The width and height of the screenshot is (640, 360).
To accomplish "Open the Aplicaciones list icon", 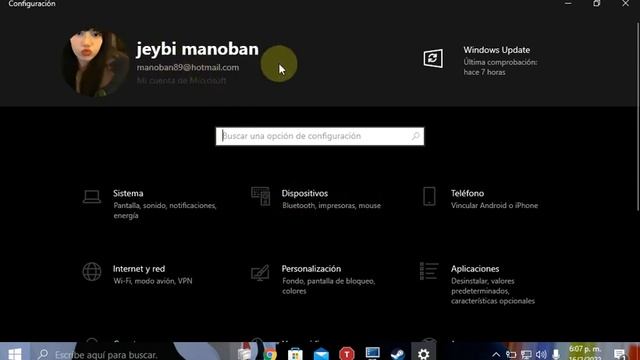I will pos(429,271).
